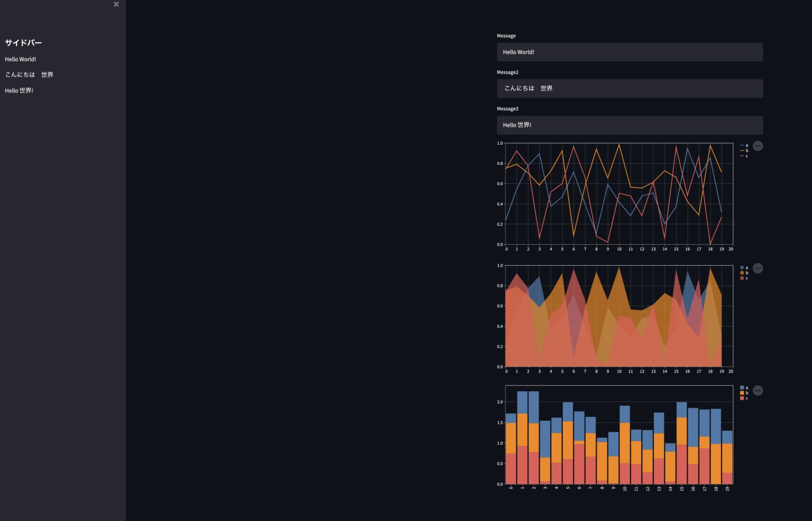This screenshot has height=521, width=812.
Task: Select 'Hello World!' entry in the sidebar
Action: coord(21,59)
